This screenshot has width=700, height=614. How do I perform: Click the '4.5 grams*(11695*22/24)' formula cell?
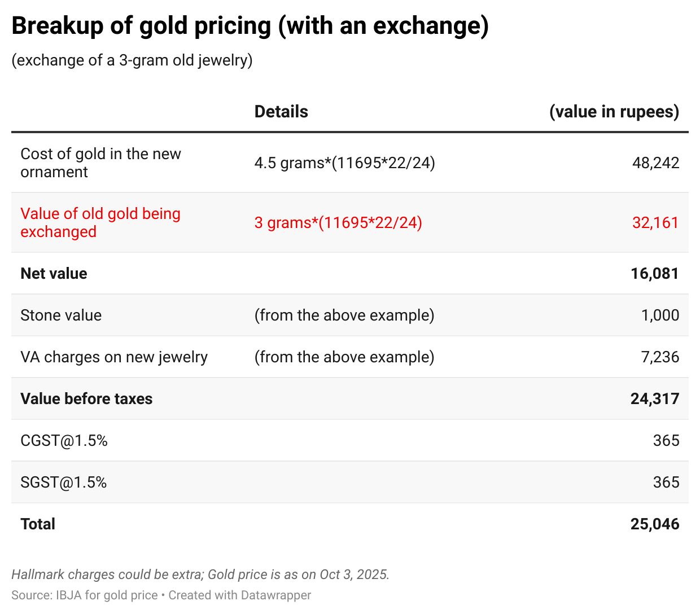pos(344,163)
